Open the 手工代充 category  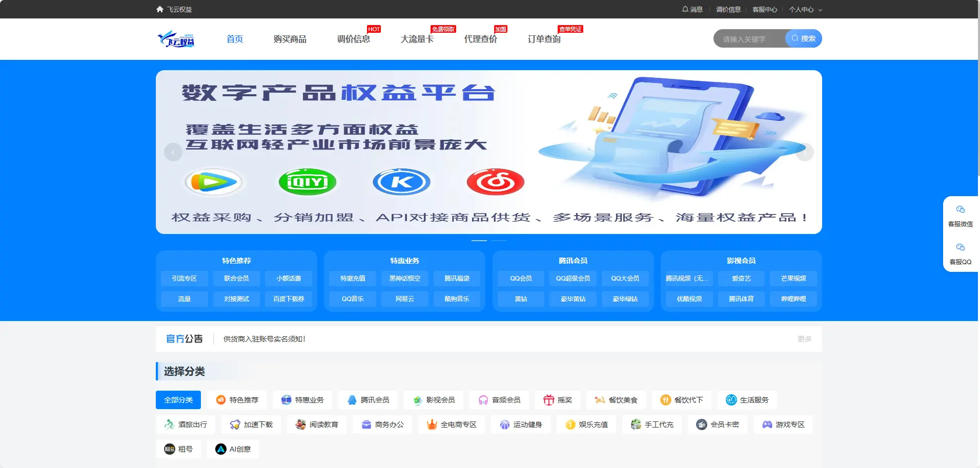click(652, 424)
